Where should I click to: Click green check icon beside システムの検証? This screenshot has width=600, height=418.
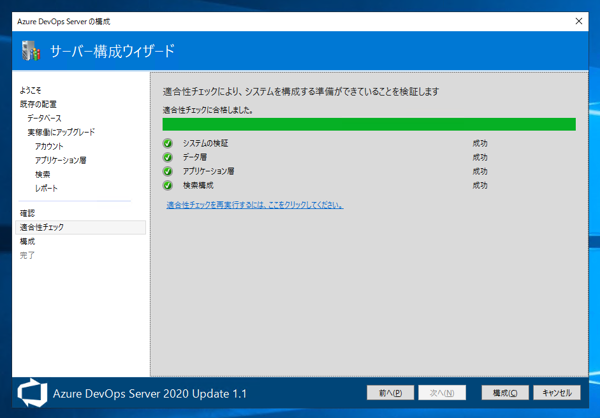[x=168, y=144]
